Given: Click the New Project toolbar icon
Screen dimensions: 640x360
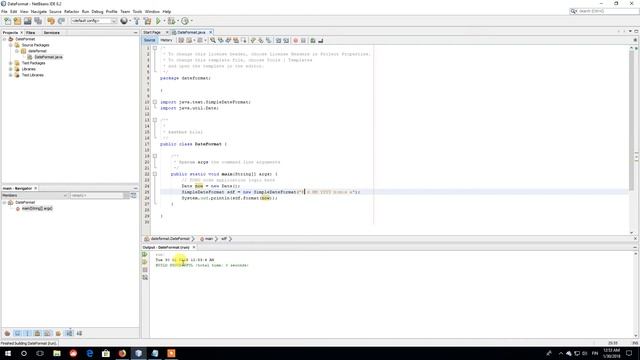Looking at the screenshot, I should click(17, 21).
